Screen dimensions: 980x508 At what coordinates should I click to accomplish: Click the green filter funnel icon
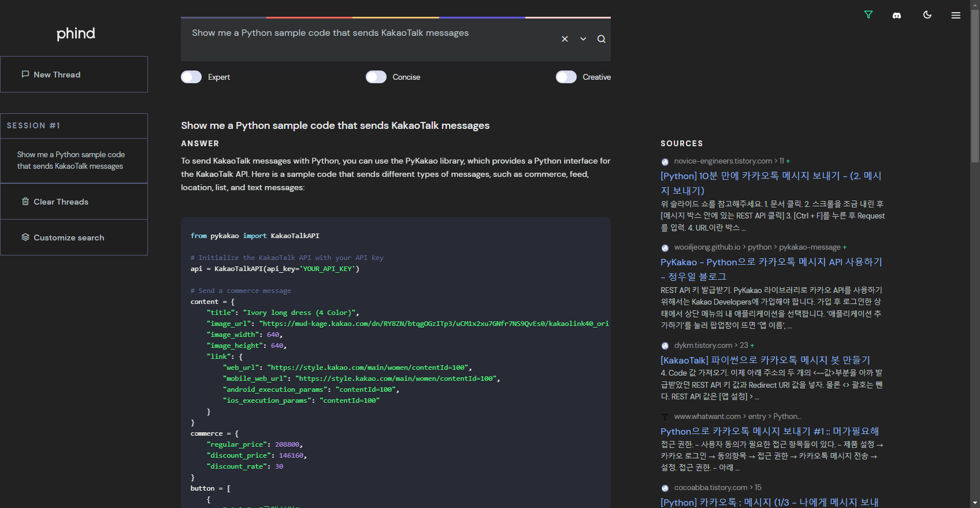coord(868,15)
